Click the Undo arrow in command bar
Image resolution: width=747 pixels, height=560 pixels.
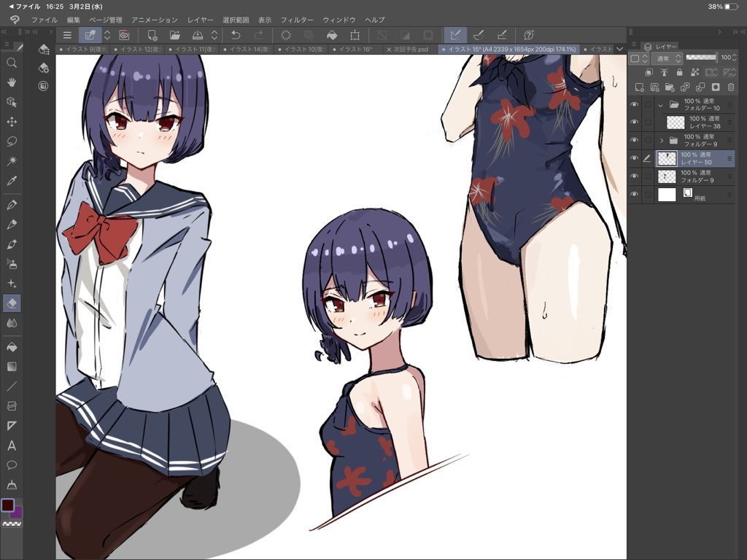pos(236,35)
